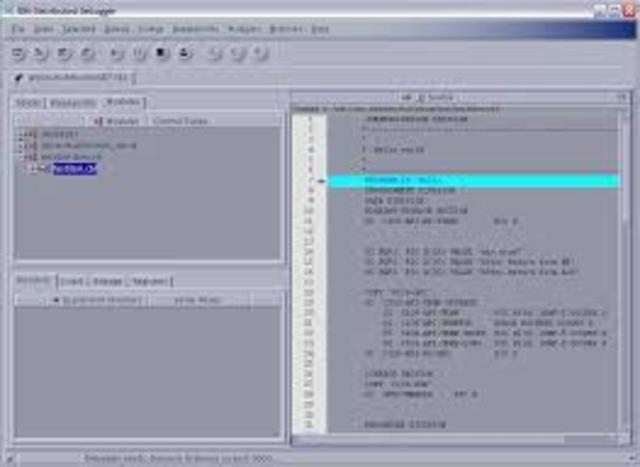The width and height of the screenshot is (640, 467).
Task: Open the Help menu
Action: coord(320,29)
